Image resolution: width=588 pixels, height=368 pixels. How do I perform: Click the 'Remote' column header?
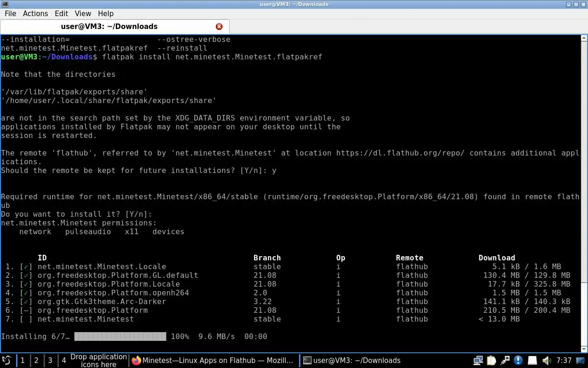coord(409,258)
